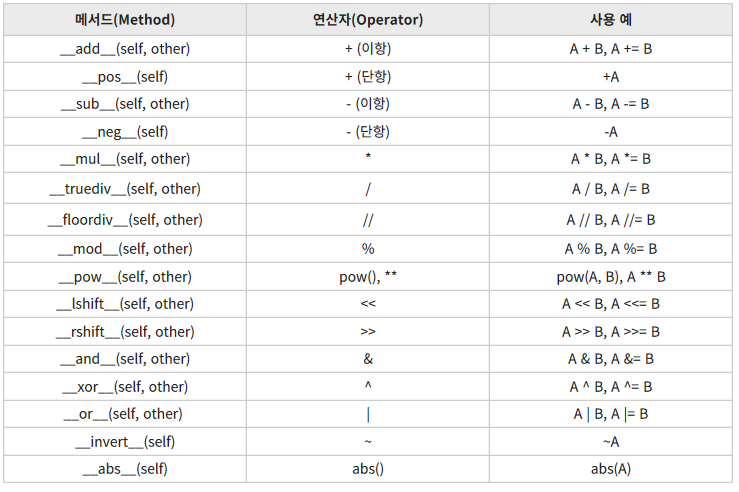
Task: Click the __floordiv__(self, other) cell
Action: (x=125, y=220)
